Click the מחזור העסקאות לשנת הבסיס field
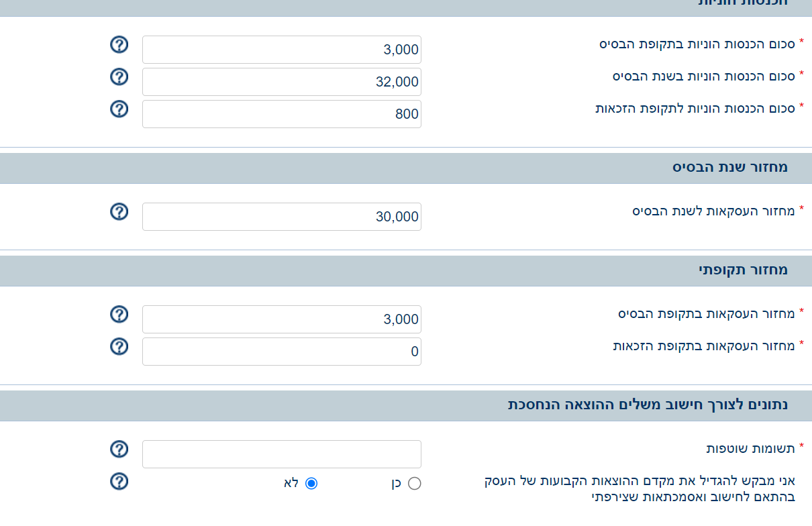The image size is (812, 526). pyautogui.click(x=282, y=217)
